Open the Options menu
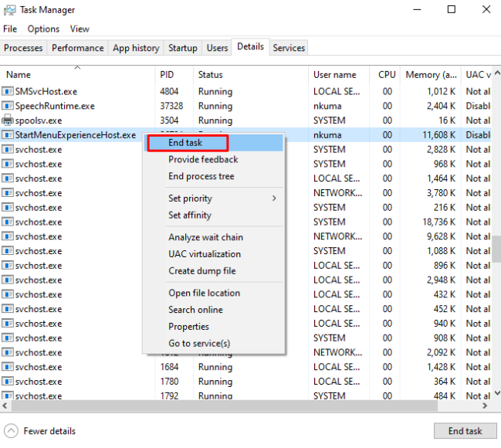The width and height of the screenshot is (501, 448). pos(43,29)
